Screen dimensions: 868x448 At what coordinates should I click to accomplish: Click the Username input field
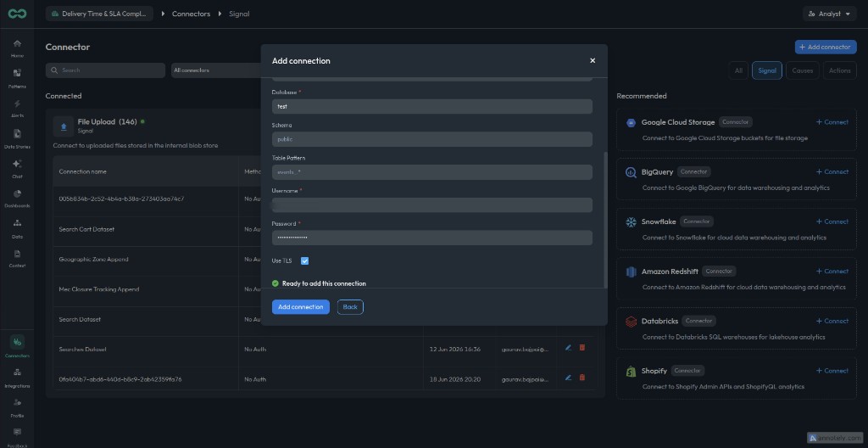pos(431,205)
